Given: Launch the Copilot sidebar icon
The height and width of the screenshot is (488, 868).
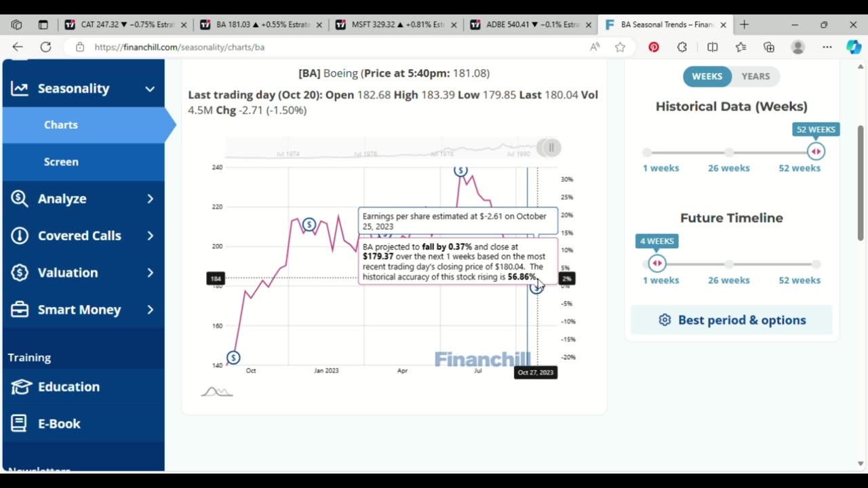Looking at the screenshot, I should [x=854, y=47].
